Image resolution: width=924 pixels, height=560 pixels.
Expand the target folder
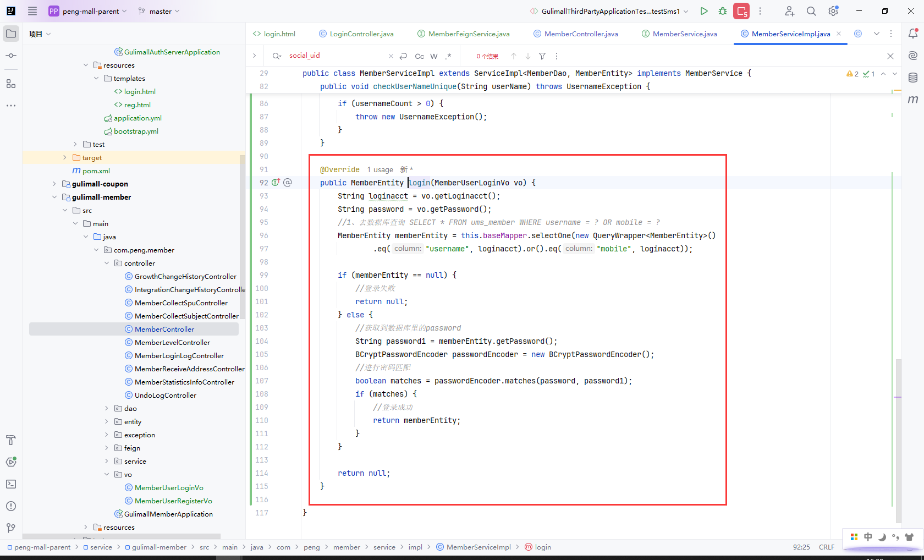tap(65, 157)
